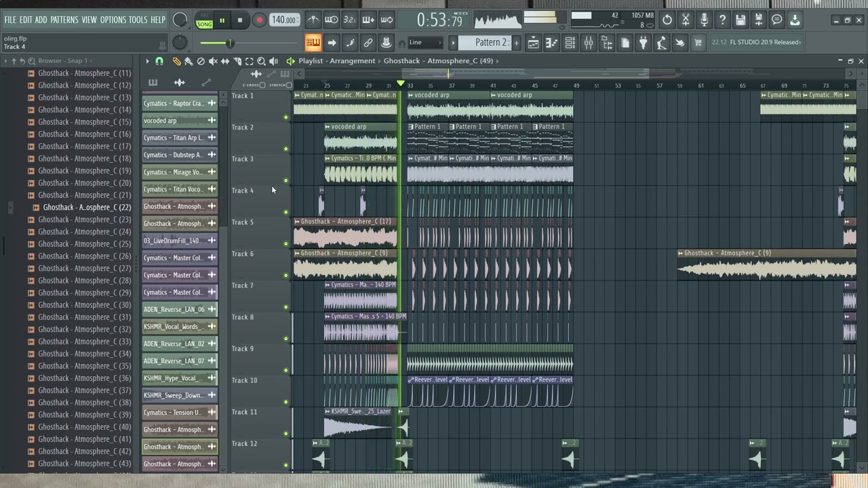
Task: Select the Delete tool in Playlist toolbar
Action: (x=201, y=61)
